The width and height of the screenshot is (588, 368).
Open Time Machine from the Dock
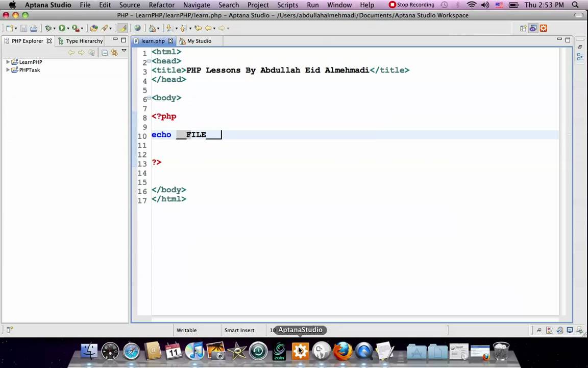pyautogui.click(x=258, y=351)
